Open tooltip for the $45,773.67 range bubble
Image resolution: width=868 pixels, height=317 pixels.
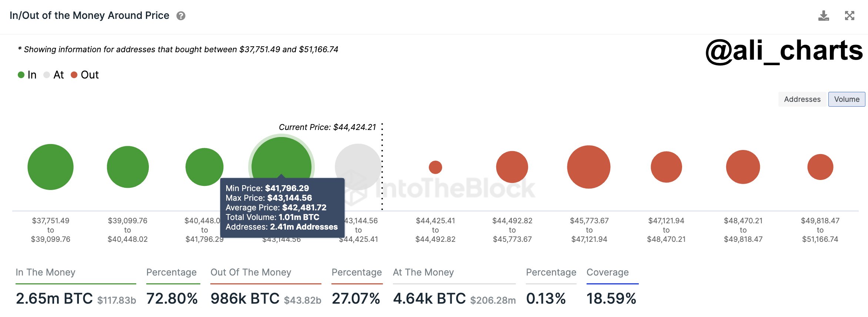[589, 167]
